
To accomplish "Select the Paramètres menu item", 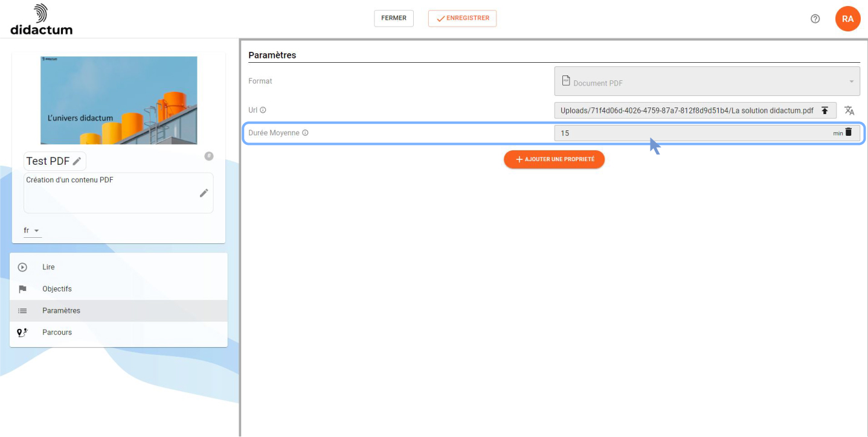I will 118,310.
